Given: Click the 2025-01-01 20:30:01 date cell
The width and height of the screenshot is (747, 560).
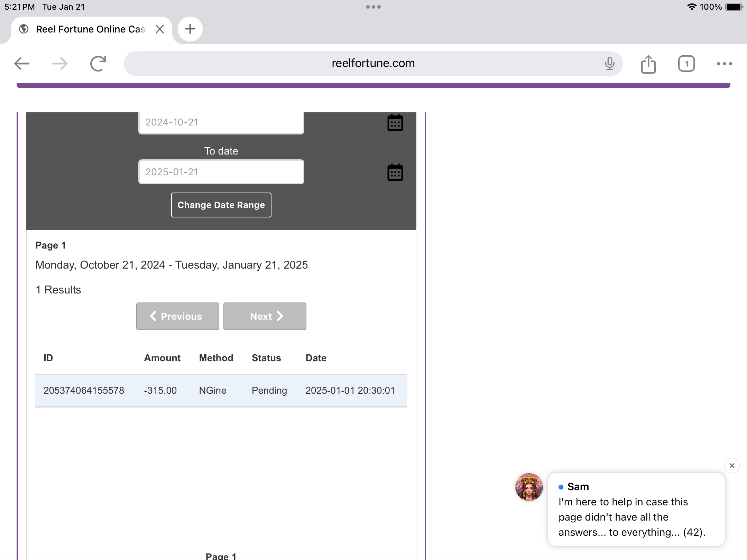Looking at the screenshot, I should pos(350,390).
